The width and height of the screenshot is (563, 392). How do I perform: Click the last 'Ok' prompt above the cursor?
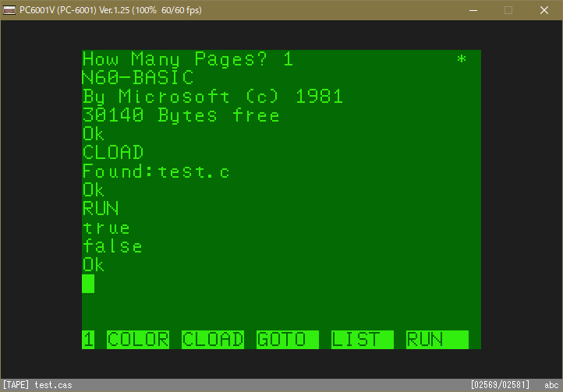pyautogui.click(x=94, y=264)
